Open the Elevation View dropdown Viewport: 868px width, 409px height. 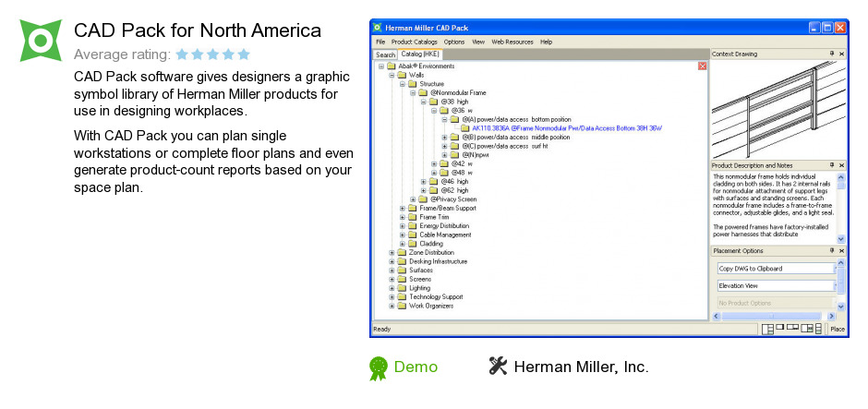click(x=776, y=286)
